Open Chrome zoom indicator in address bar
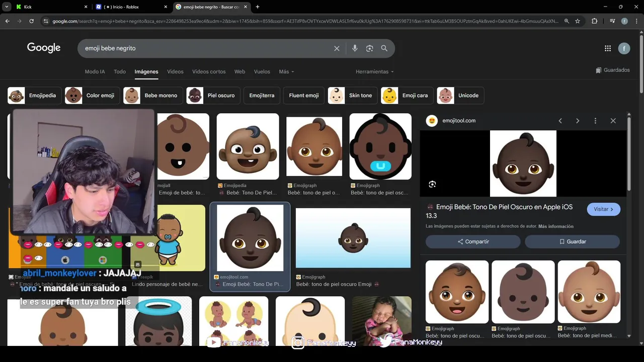The height and width of the screenshot is (362, 644). [567, 21]
